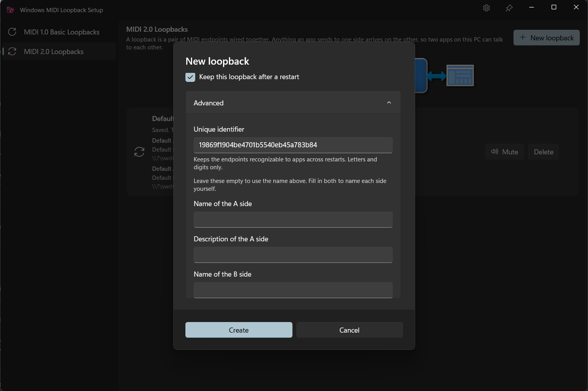The image size is (588, 391).
Task: Uncheck Keep this loopback after a restart
Action: (190, 77)
